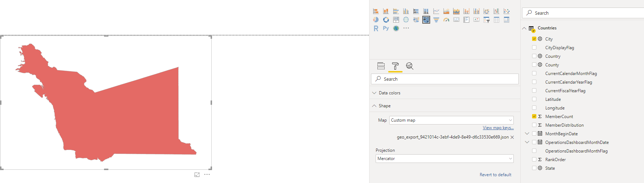Select the 100% stacked column chart visual
644x183 pixels.
click(x=426, y=11)
